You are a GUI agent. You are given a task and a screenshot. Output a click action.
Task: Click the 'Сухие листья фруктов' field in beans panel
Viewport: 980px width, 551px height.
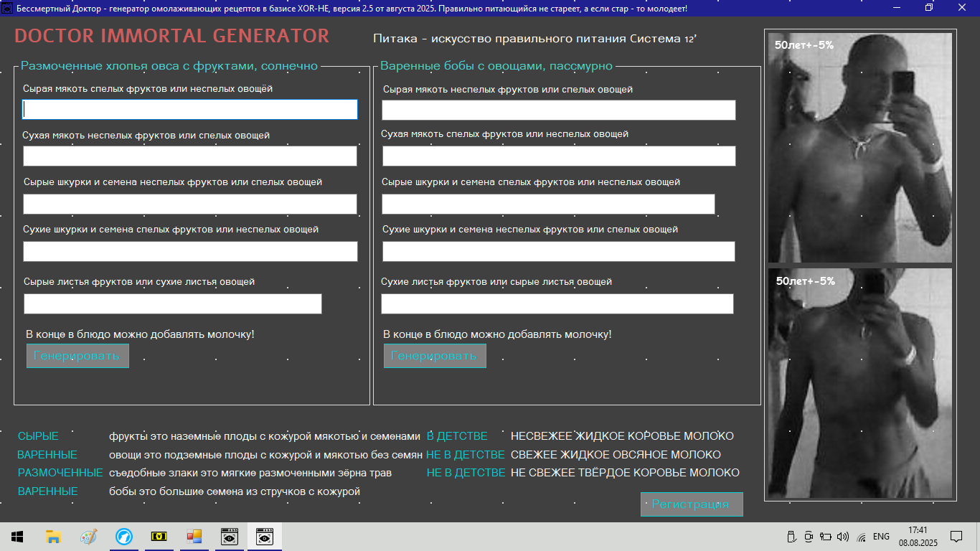point(557,304)
